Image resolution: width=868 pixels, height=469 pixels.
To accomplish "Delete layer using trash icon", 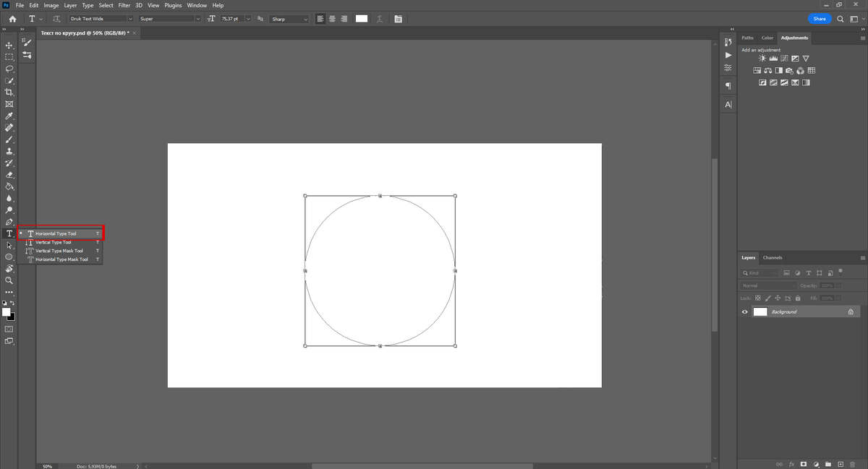I will point(852,464).
